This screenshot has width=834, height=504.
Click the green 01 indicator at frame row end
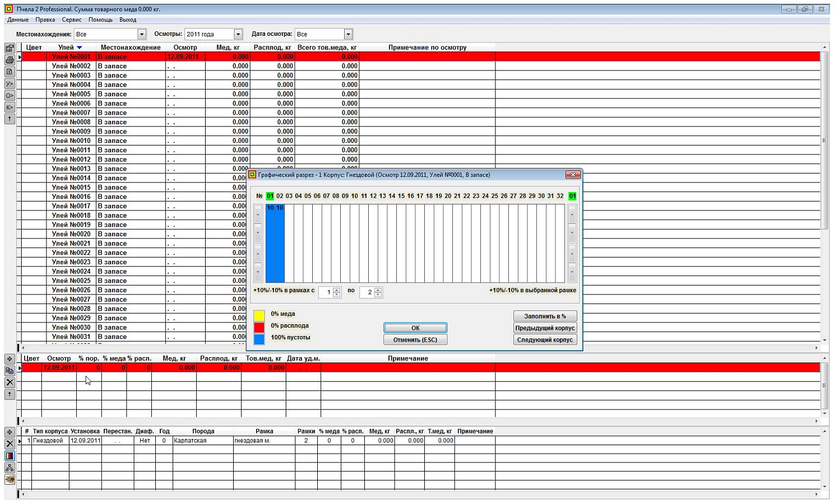click(x=572, y=196)
